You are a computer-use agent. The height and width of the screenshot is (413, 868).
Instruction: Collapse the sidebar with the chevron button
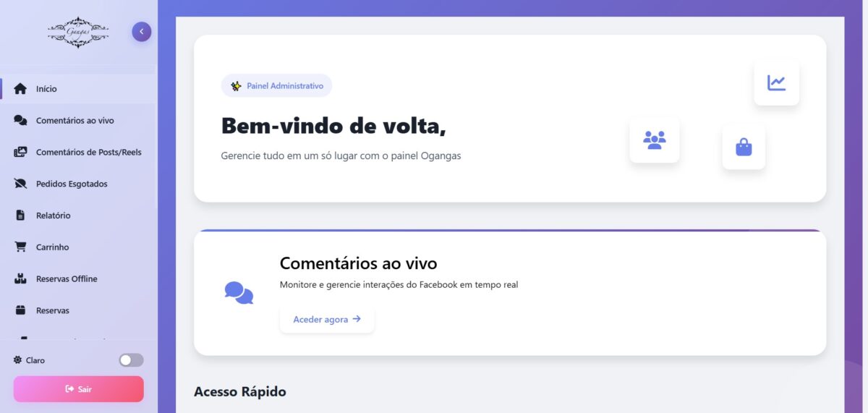pos(142,32)
